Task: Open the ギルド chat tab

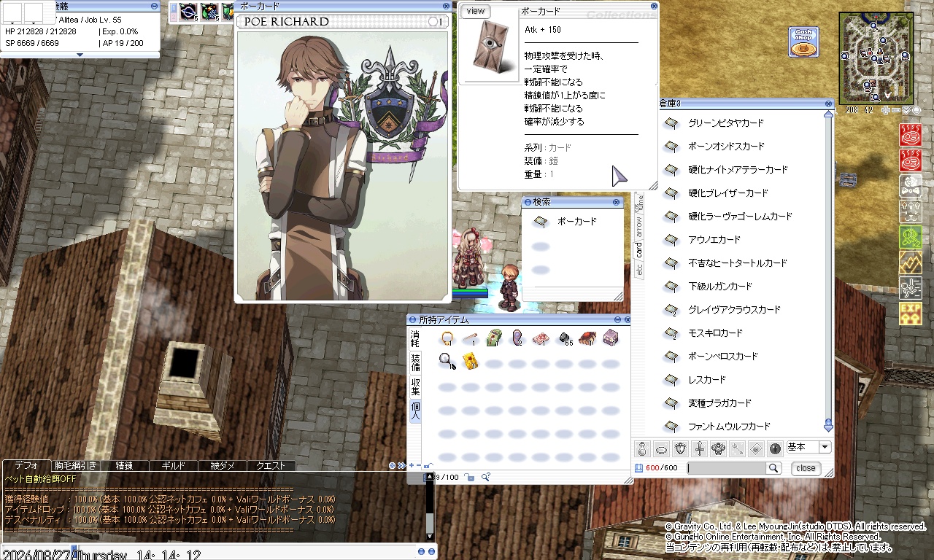Action: pyautogui.click(x=173, y=465)
